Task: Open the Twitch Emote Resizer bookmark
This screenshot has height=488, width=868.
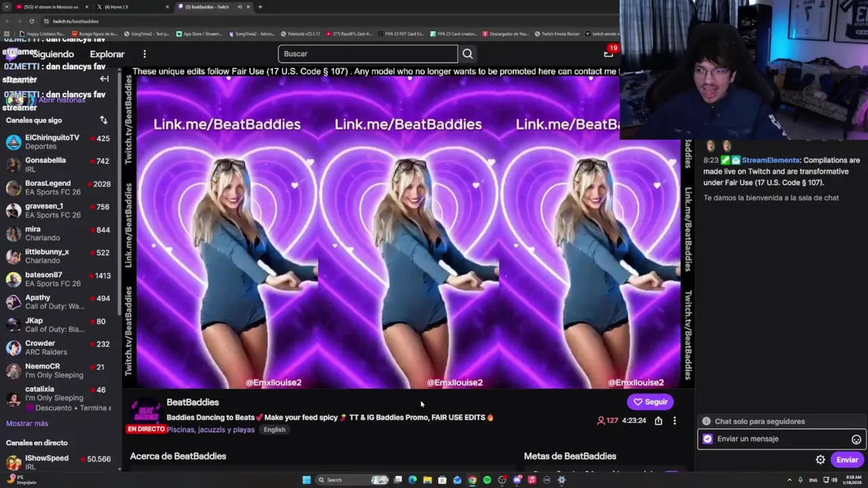Action: 558,33
